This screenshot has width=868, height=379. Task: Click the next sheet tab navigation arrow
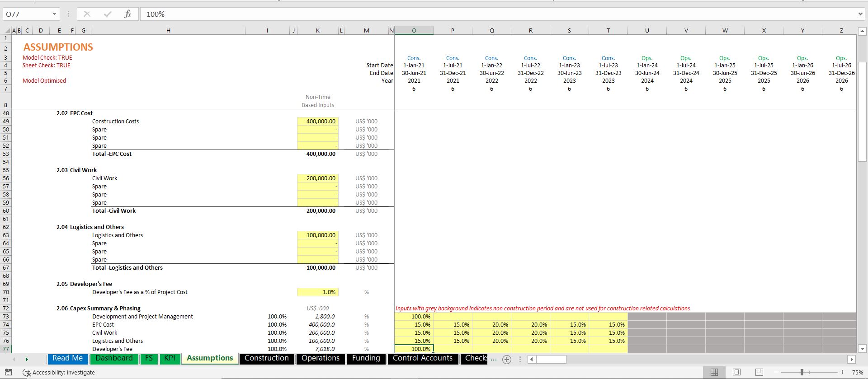(x=27, y=359)
